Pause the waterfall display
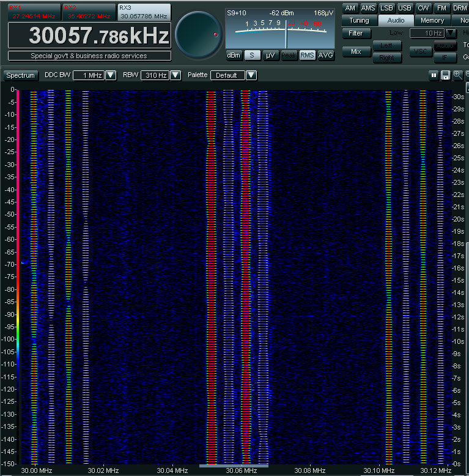469x476 pixels. [x=434, y=75]
